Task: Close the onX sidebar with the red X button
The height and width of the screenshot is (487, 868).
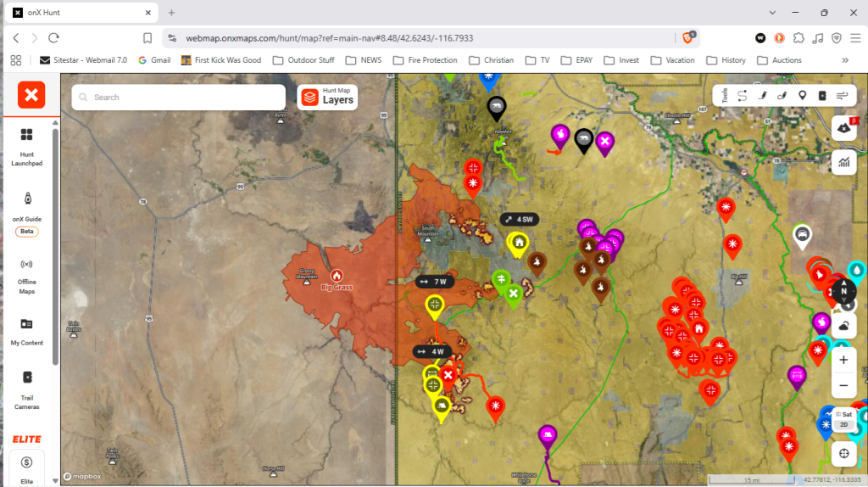Action: tap(31, 95)
